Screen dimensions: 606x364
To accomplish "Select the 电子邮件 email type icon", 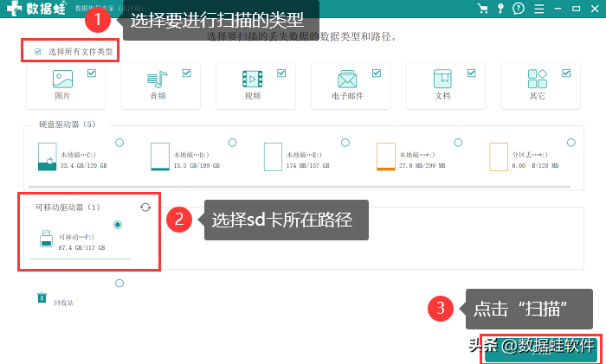I will (347, 80).
